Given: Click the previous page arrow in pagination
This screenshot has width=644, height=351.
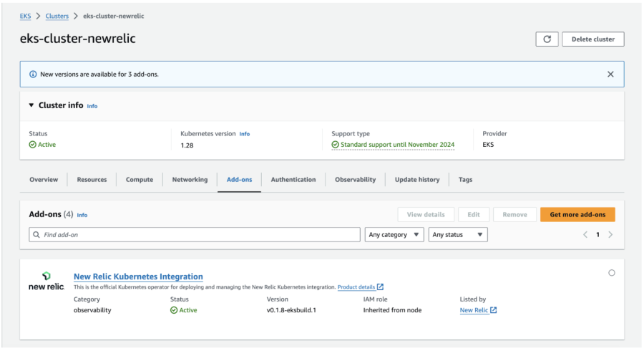Looking at the screenshot, I should [x=585, y=235].
